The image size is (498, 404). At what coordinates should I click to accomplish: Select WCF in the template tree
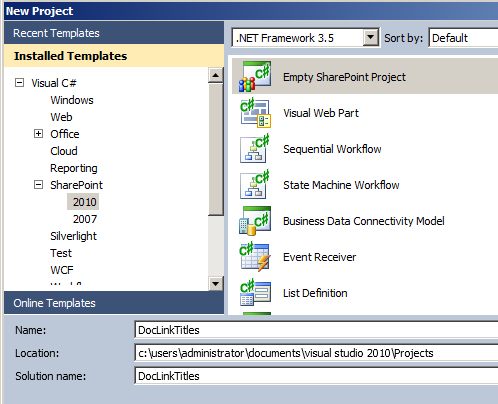tap(62, 270)
